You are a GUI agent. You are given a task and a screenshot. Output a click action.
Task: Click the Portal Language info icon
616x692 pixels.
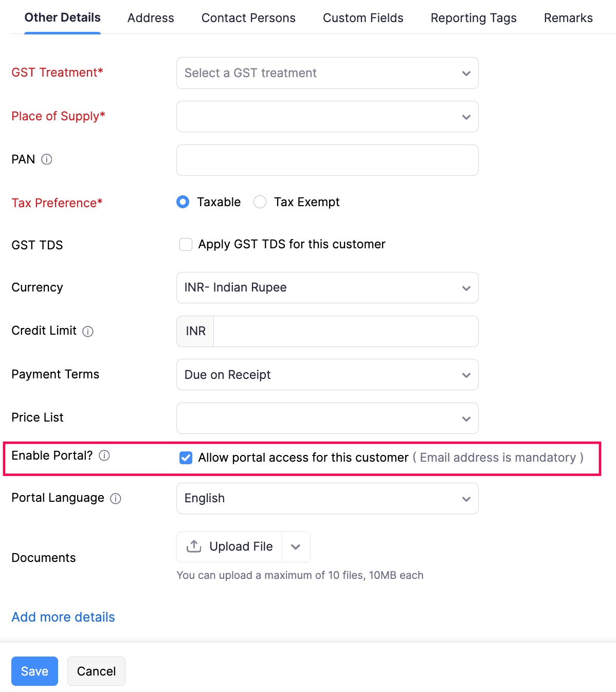pyautogui.click(x=116, y=499)
